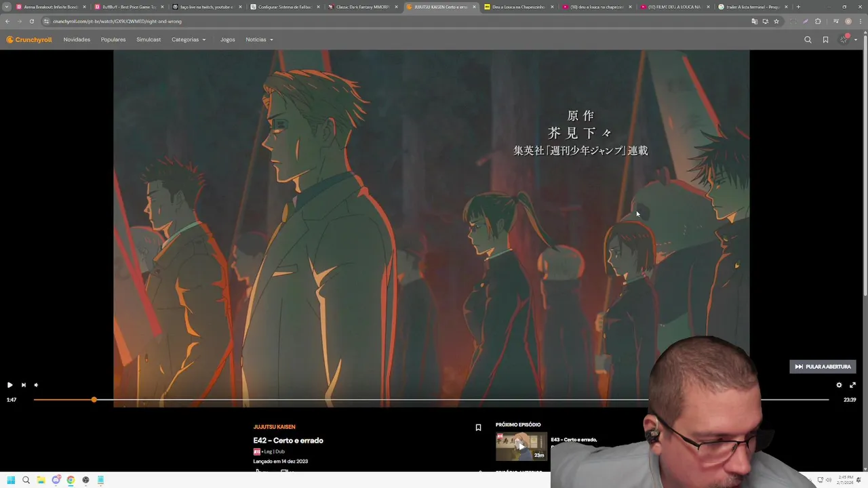The width and height of the screenshot is (868, 488).
Task: Open next episode E43 thumbnail
Action: 521,446
